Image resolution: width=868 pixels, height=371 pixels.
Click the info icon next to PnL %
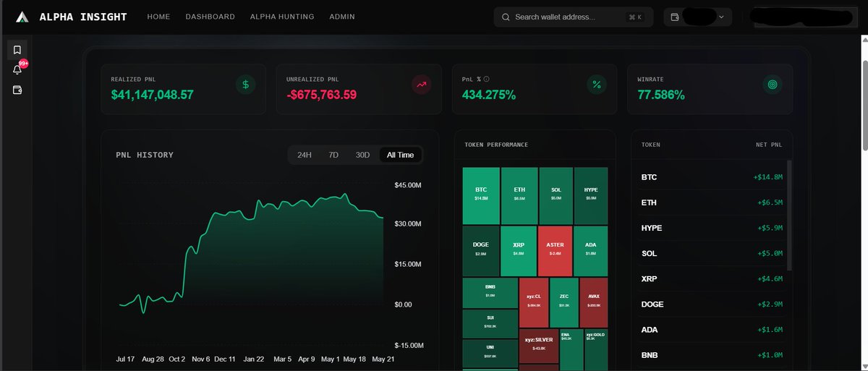tap(487, 80)
